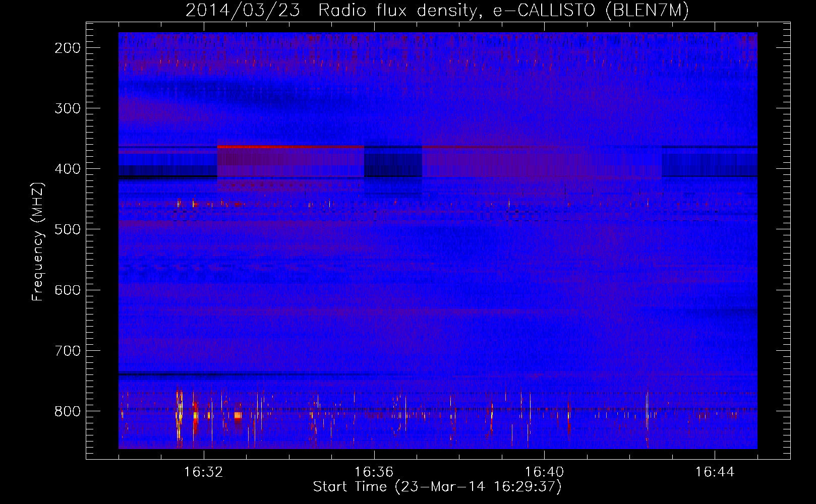
Task: Click the 300 frequency tick label
Action: (67, 108)
